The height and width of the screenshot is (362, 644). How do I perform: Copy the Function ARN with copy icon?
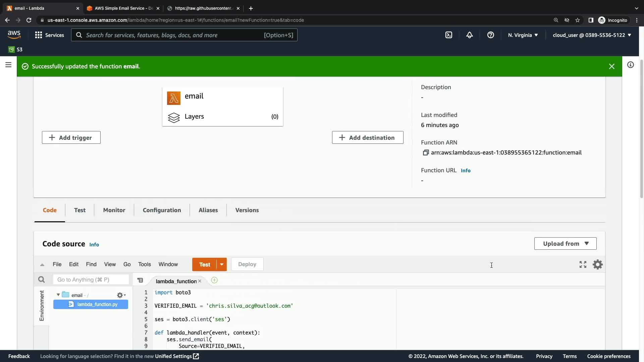pos(426,153)
